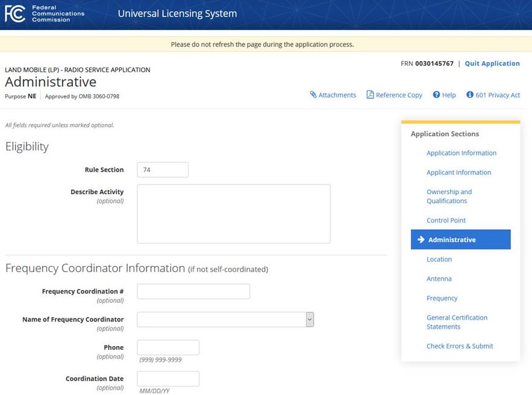Viewport: 532px width, 395px height.
Task: Click the Eligibility section heading
Action: click(x=27, y=147)
